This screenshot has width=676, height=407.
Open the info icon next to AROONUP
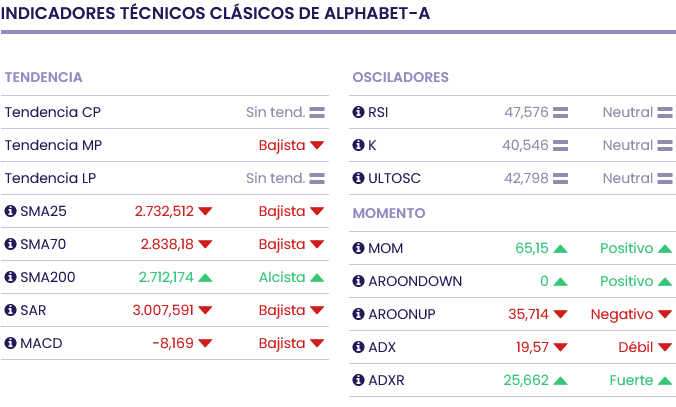point(359,314)
